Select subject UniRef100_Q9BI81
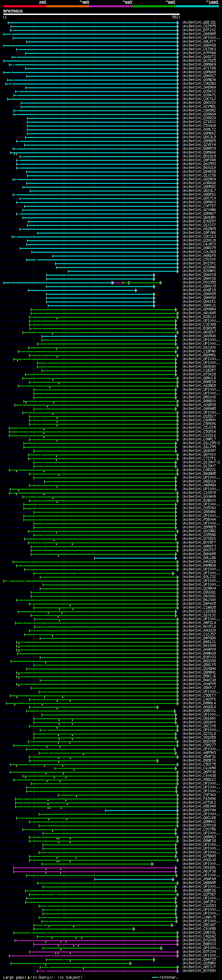Image resolution: width=222 pixels, height=980 pixels. click(199, 932)
